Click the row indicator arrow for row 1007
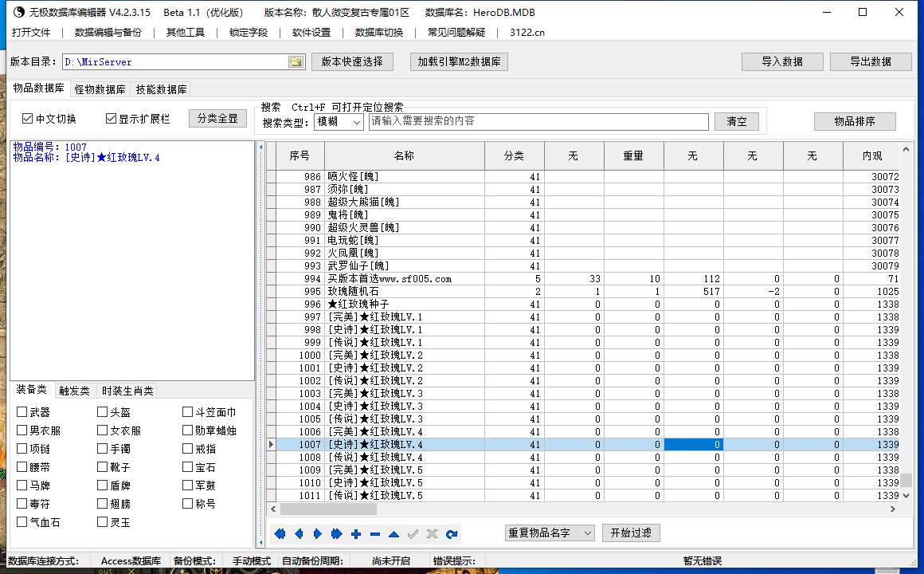The height and width of the screenshot is (574, 924). coord(271,444)
